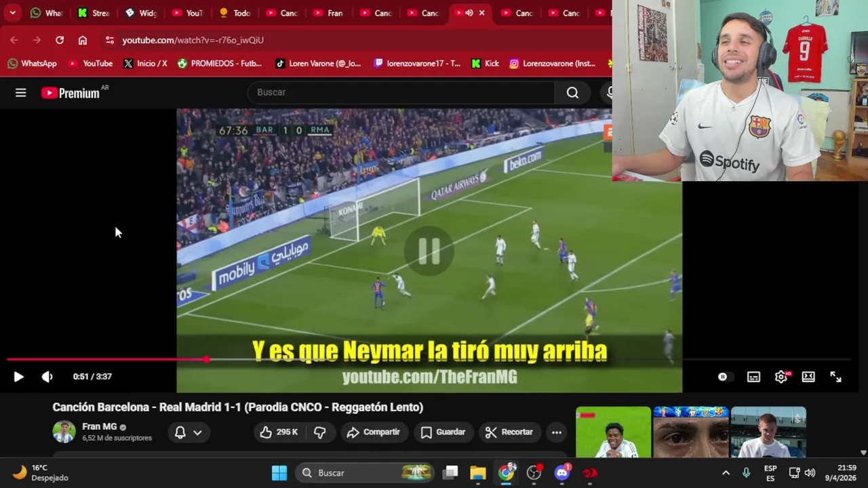Open Discord from the taskbar
Viewport: 868px width, 488px height.
(x=562, y=473)
